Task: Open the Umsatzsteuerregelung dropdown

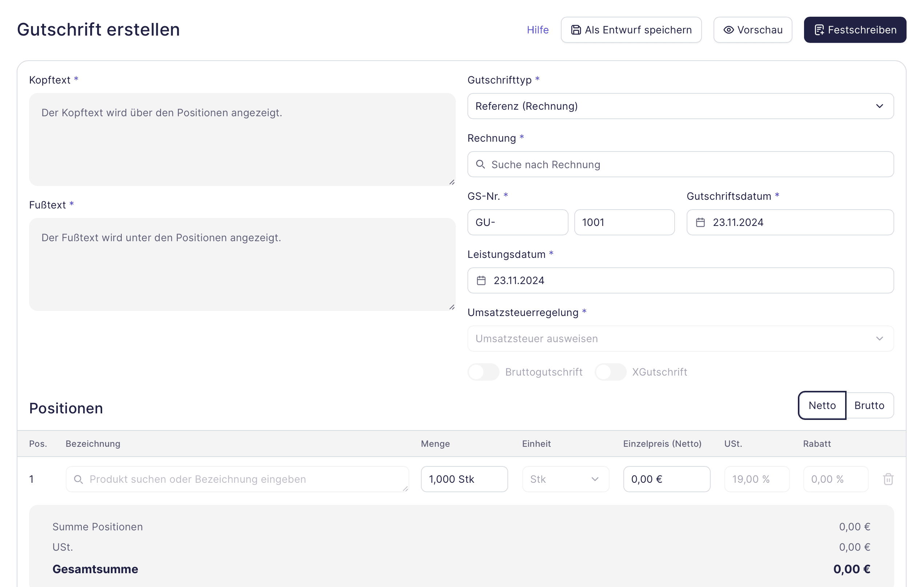Action: 680,339
